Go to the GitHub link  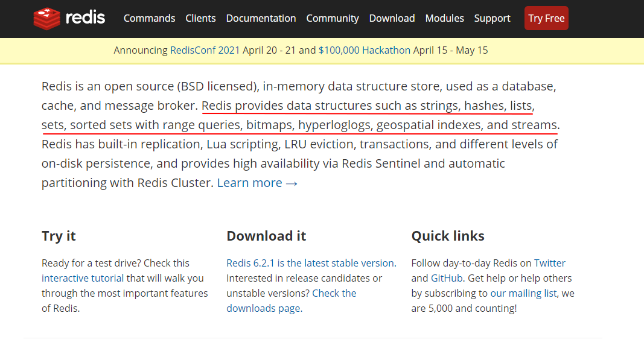447,278
